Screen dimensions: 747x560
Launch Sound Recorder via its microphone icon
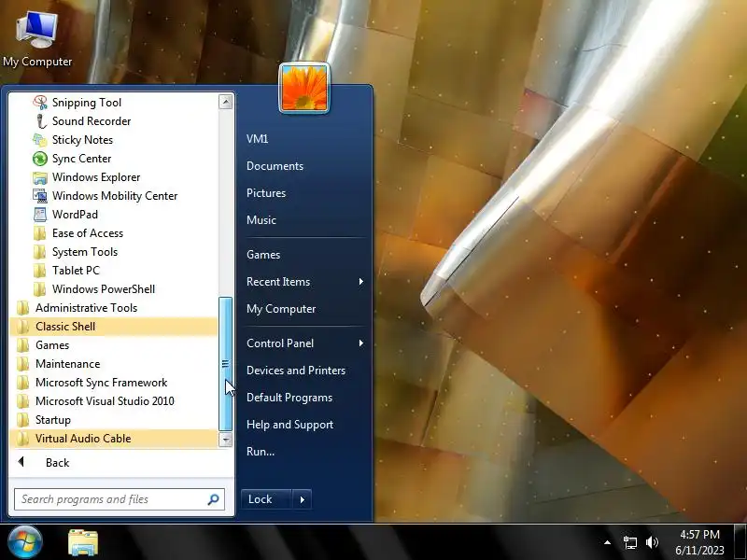(x=41, y=121)
